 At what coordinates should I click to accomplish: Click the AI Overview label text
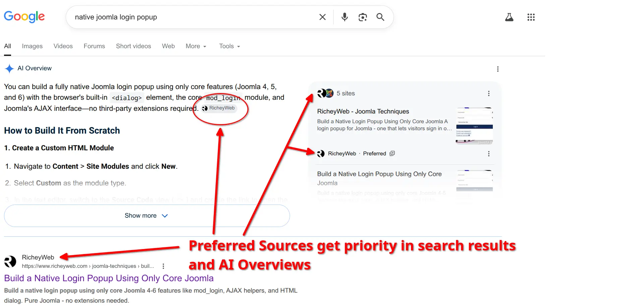tap(35, 68)
